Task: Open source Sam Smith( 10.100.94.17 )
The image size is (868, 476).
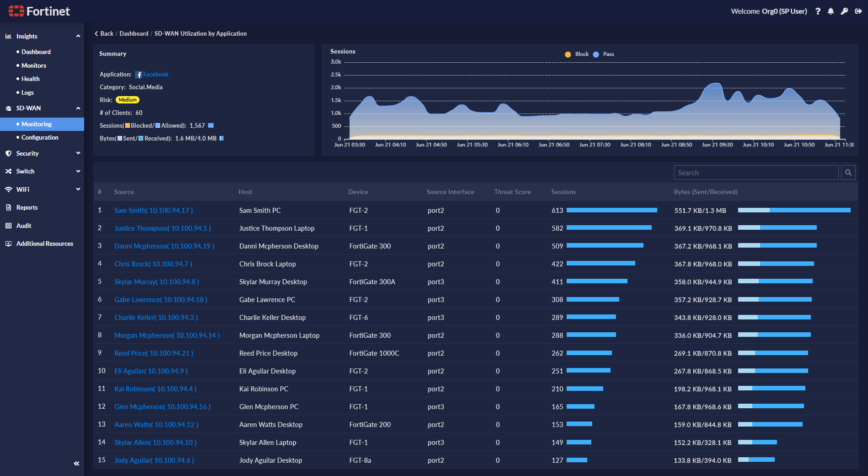Action: point(154,211)
